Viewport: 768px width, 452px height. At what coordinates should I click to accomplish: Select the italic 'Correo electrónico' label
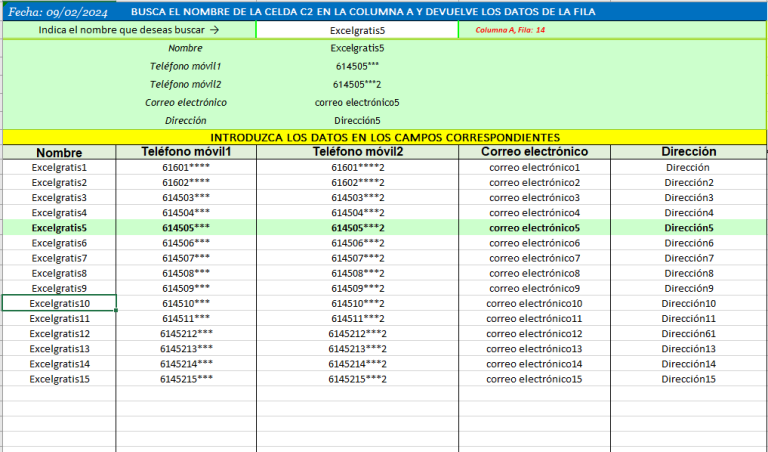[x=185, y=102]
